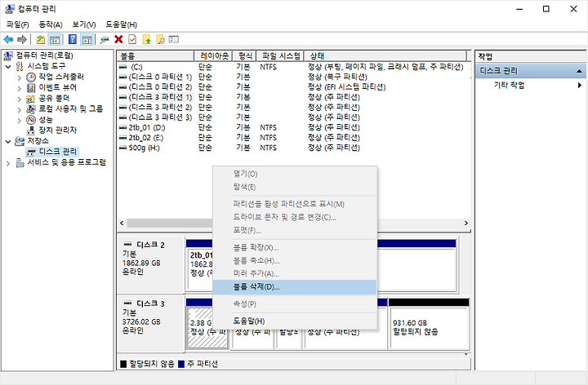Collapse the 디스크 관리 actions section arrow

click(579, 71)
